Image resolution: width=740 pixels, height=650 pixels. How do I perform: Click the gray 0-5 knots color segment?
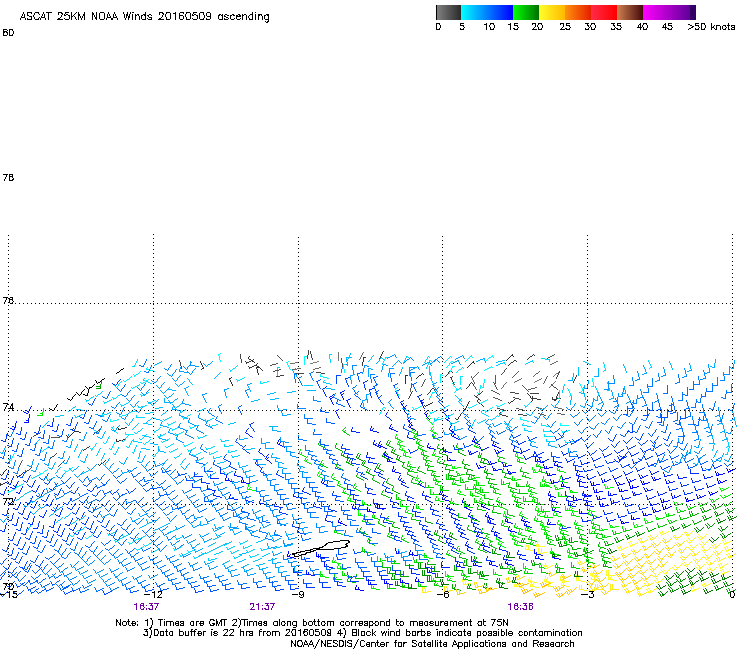448,12
